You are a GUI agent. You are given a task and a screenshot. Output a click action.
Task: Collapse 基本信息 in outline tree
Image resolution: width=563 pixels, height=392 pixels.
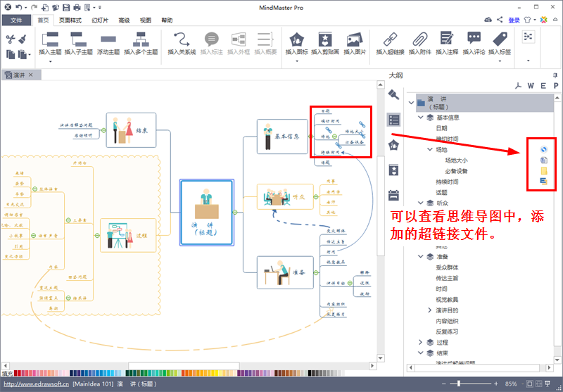click(420, 118)
